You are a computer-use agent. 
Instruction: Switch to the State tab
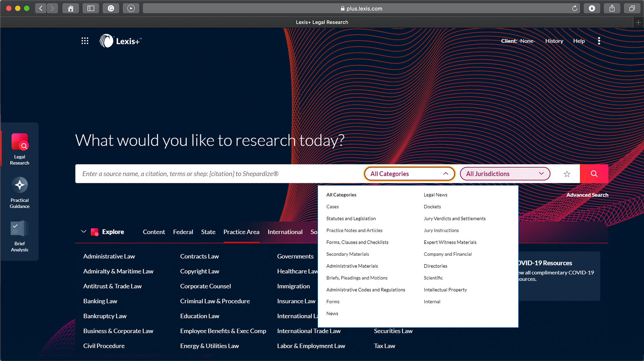click(208, 232)
